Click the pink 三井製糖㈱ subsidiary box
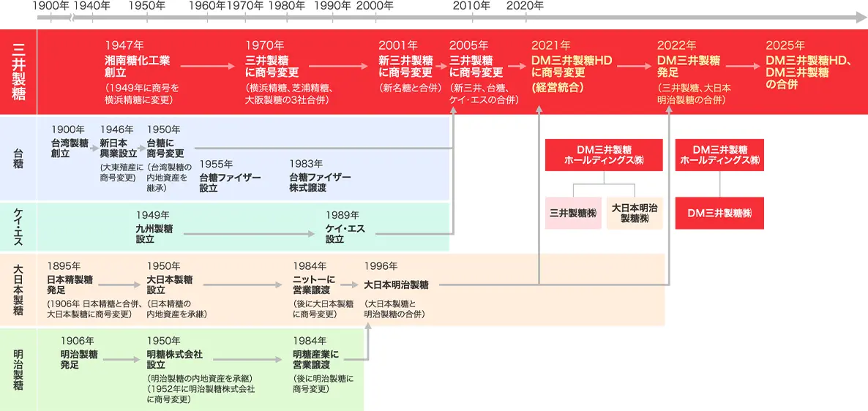 (573, 213)
